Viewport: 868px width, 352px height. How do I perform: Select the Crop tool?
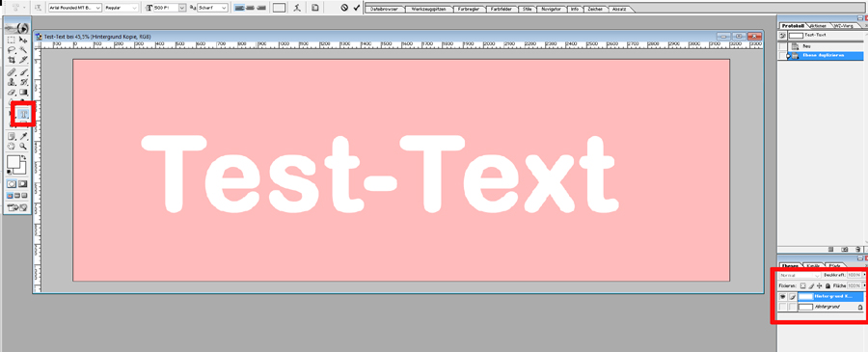pyautogui.click(x=12, y=60)
